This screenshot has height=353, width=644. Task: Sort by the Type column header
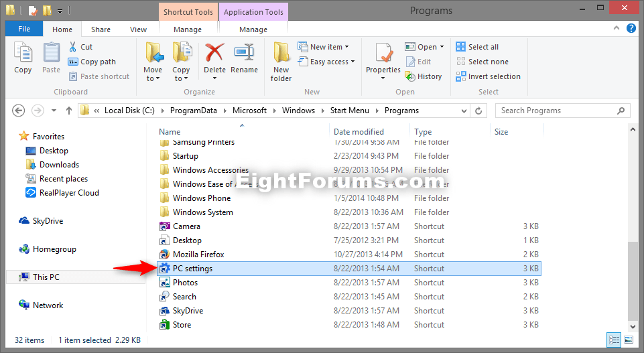point(423,132)
